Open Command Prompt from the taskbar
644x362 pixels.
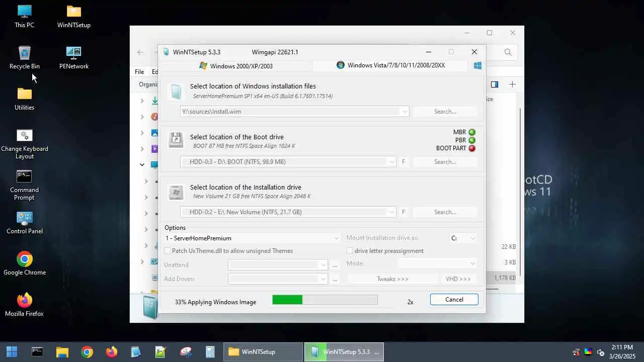37,352
